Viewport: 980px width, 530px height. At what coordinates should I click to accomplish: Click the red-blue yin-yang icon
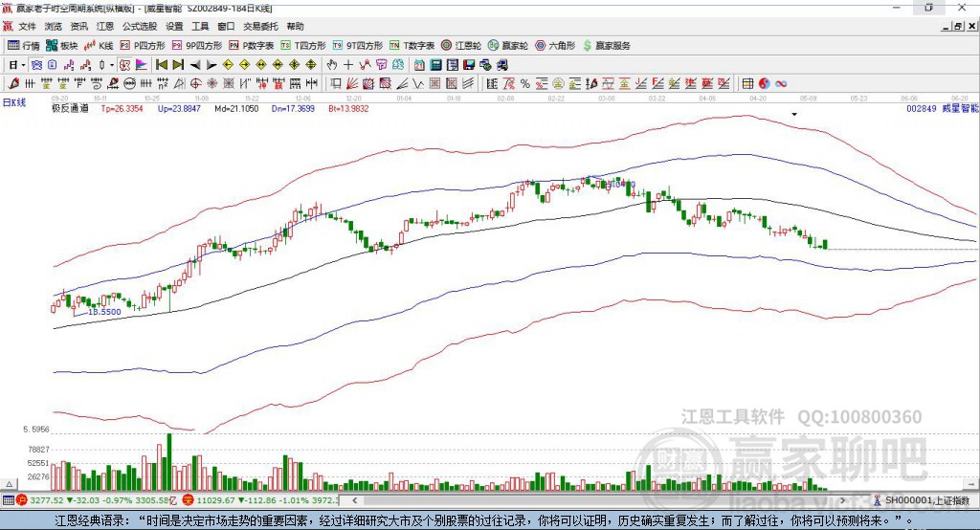tap(764, 84)
